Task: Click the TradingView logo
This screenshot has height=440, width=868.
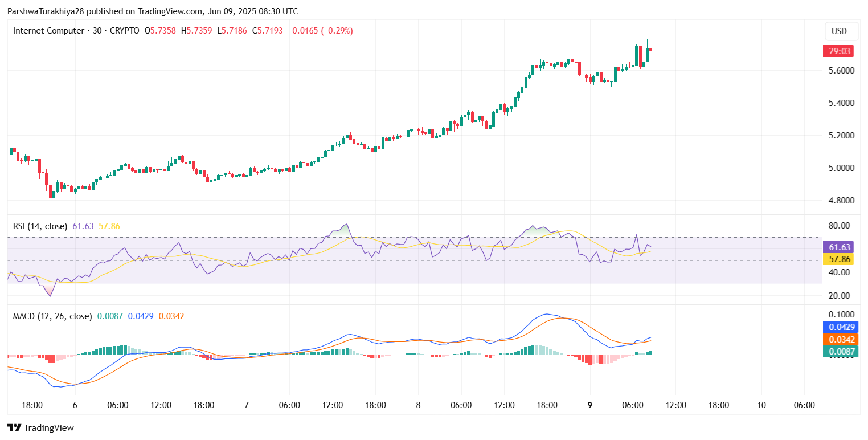Action: (40, 427)
